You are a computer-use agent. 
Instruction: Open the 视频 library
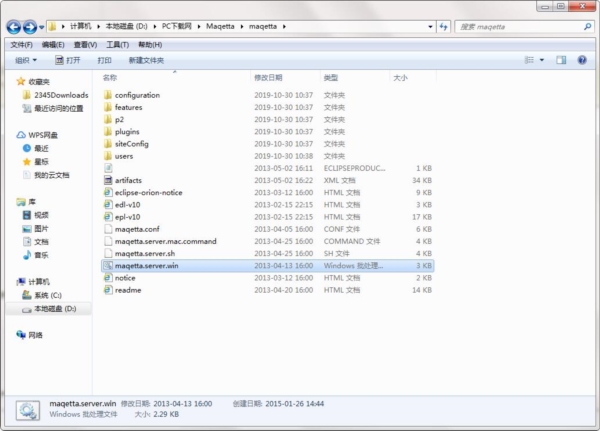click(36, 215)
